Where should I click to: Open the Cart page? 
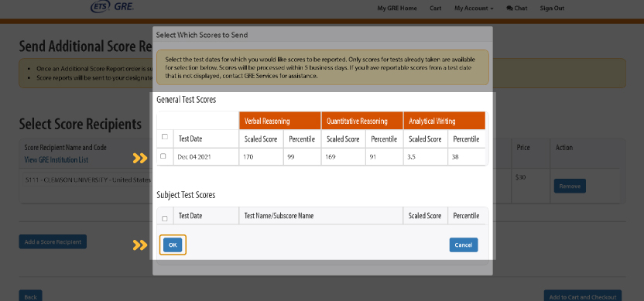pyautogui.click(x=435, y=9)
